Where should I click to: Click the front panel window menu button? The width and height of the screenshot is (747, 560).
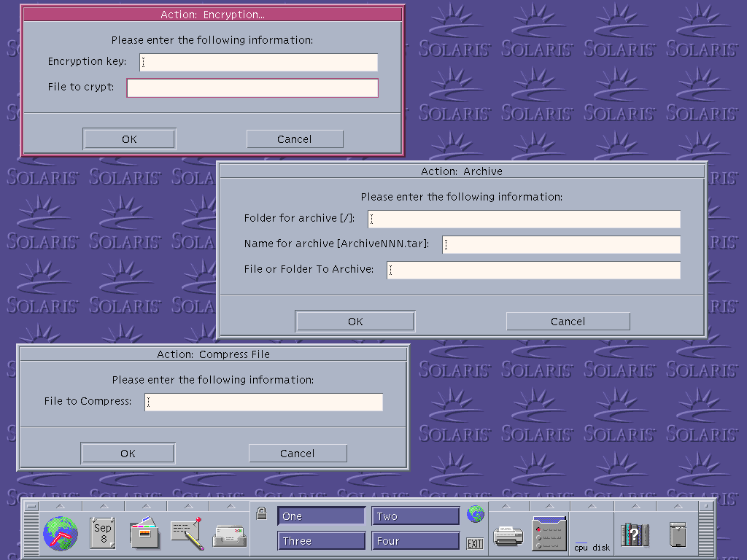32,506
